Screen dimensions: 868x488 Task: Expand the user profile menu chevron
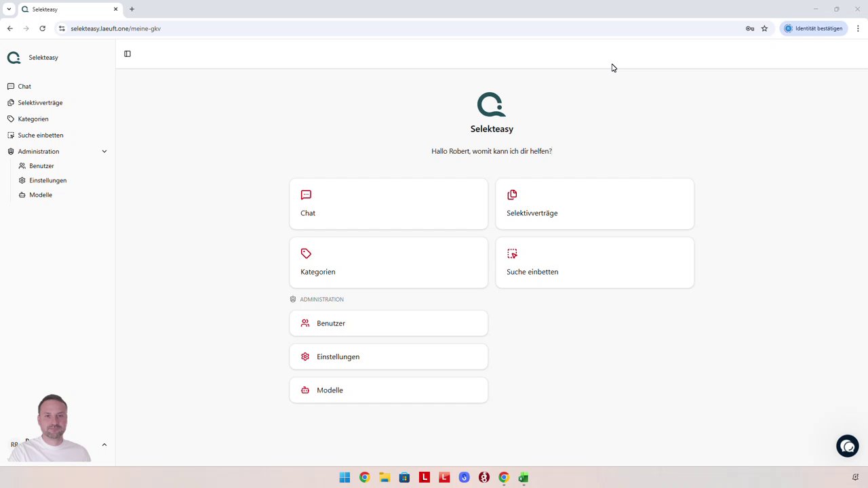tap(104, 445)
